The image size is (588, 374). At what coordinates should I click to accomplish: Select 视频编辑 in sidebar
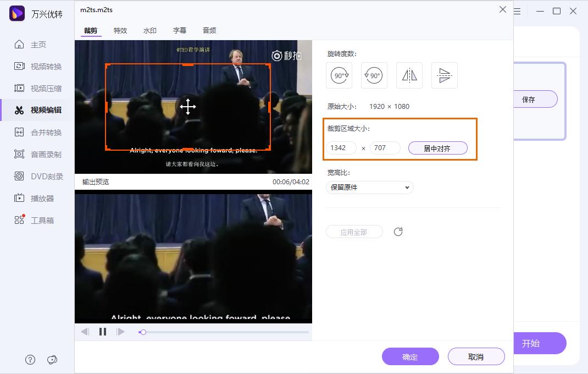pos(37,110)
